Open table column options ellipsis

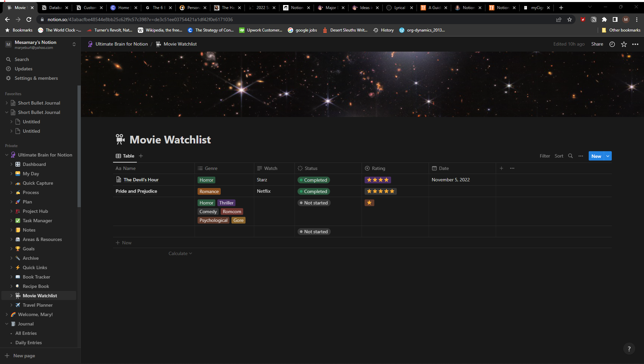click(512, 168)
